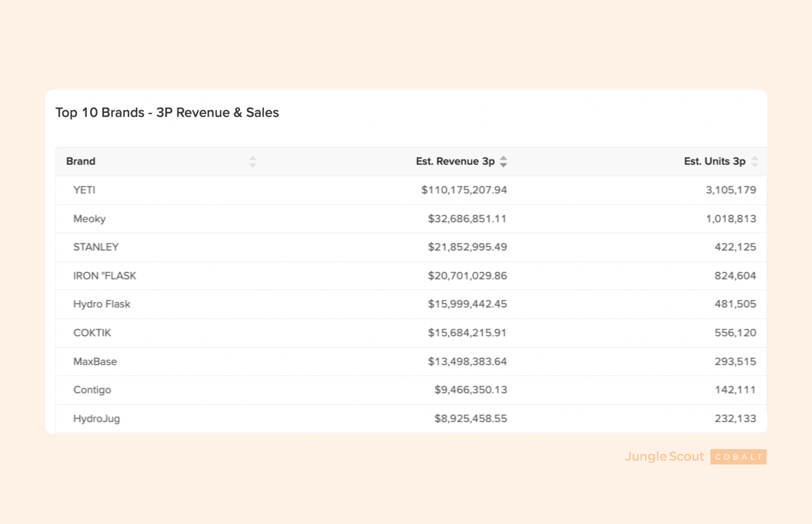Sort by Est. Revenue 3p arrows
812x524 pixels.
coord(503,161)
